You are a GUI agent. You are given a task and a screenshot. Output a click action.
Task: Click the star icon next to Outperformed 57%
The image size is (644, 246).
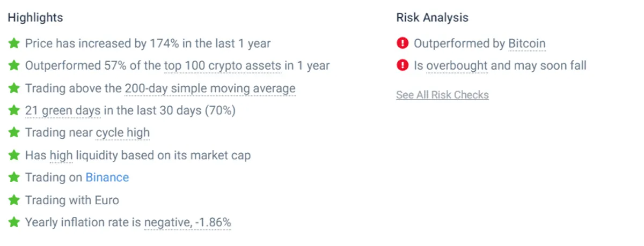click(x=14, y=65)
